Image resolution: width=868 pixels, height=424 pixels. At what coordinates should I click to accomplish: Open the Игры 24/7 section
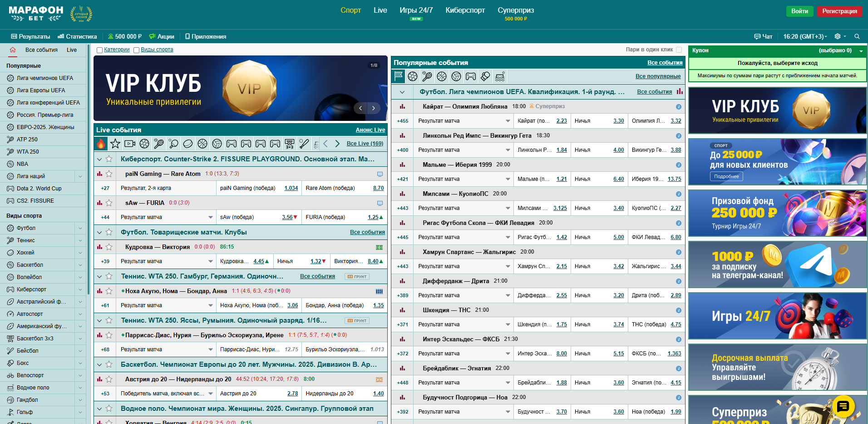[416, 10]
